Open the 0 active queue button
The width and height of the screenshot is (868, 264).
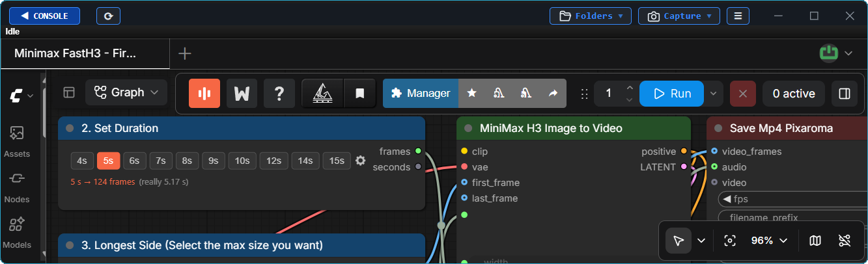click(794, 94)
